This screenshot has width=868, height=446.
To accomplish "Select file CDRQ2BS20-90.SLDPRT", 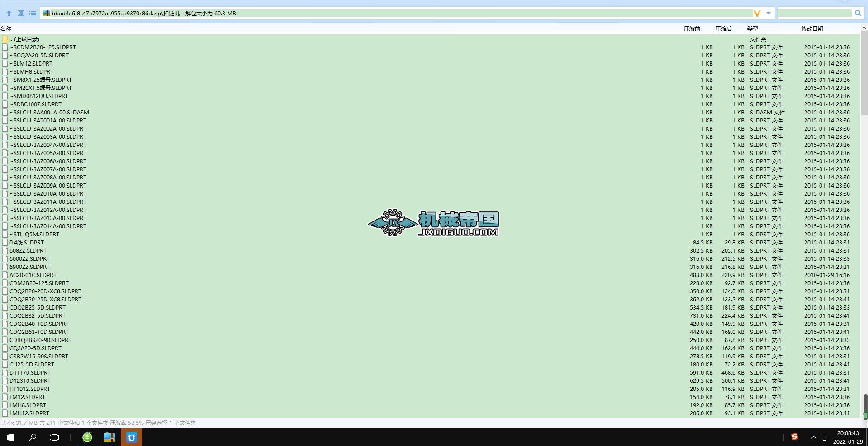I will tap(40, 340).
